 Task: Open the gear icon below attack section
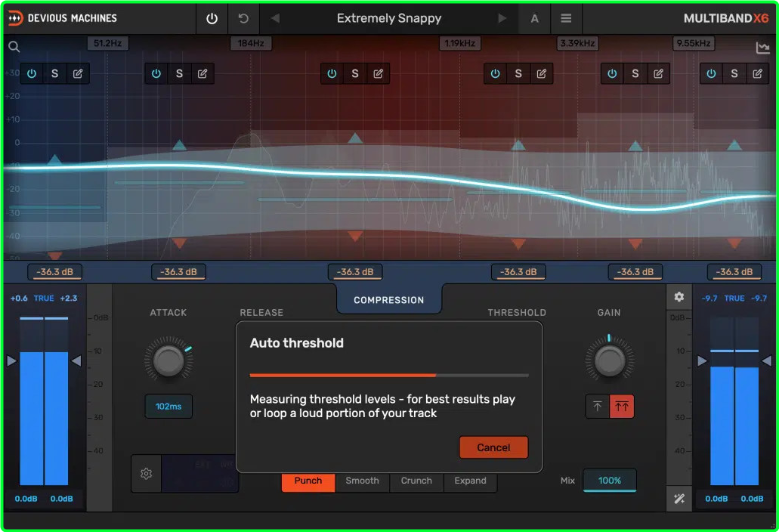point(146,473)
